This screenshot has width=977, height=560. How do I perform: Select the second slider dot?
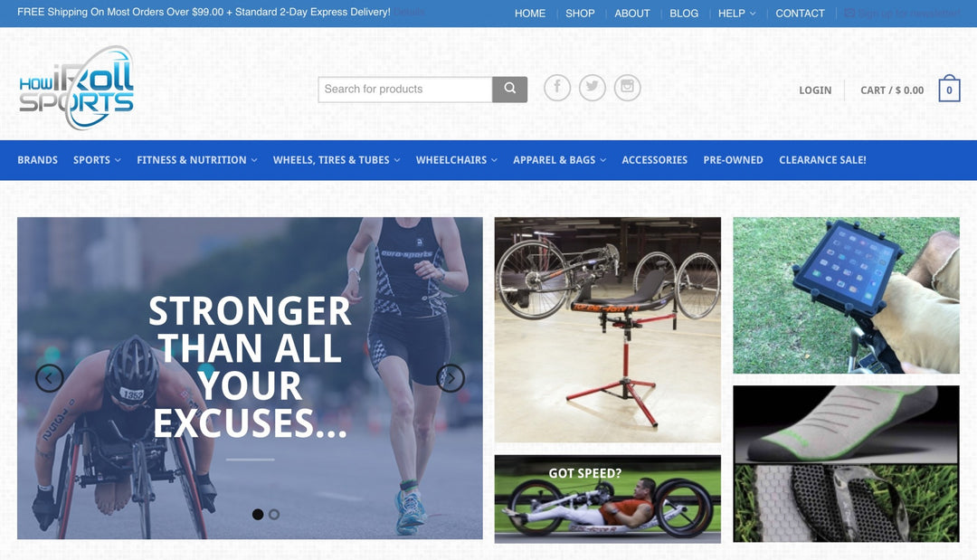pos(273,514)
